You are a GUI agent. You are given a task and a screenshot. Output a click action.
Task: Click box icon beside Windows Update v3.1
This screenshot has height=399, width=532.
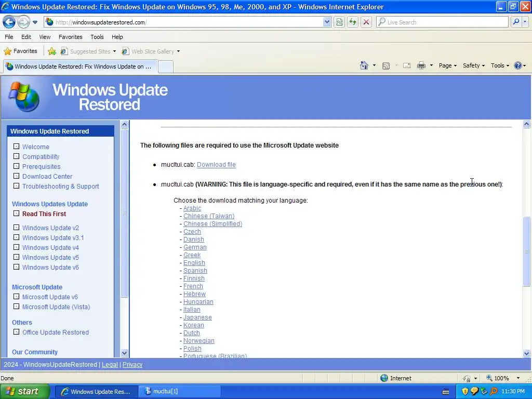[16, 237]
